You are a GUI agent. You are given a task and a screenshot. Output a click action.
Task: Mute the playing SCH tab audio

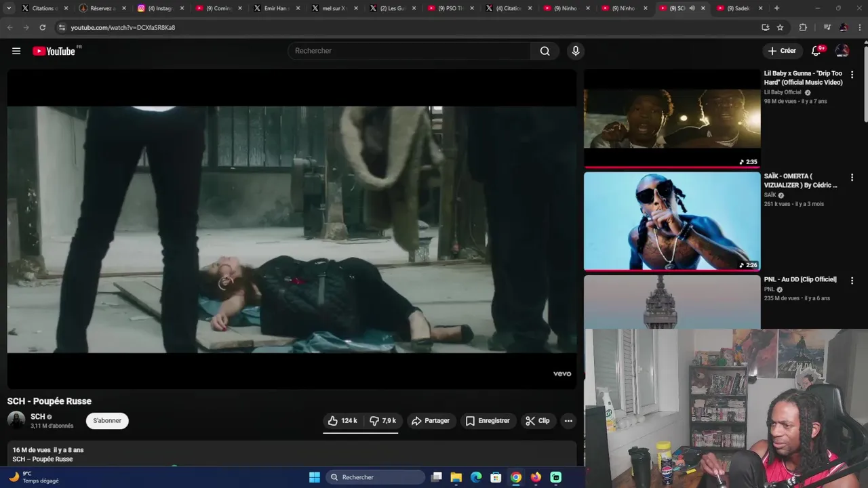coord(692,8)
